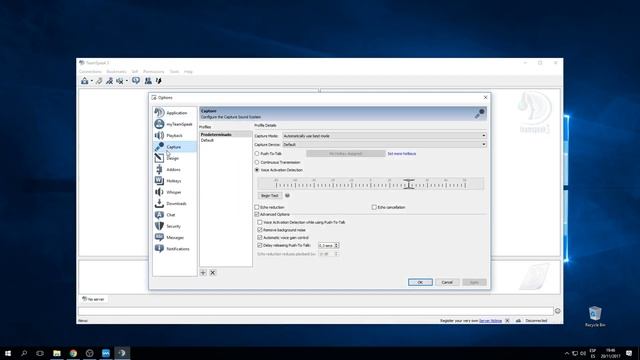
Task: Select the Capture options page
Action: (x=174, y=147)
